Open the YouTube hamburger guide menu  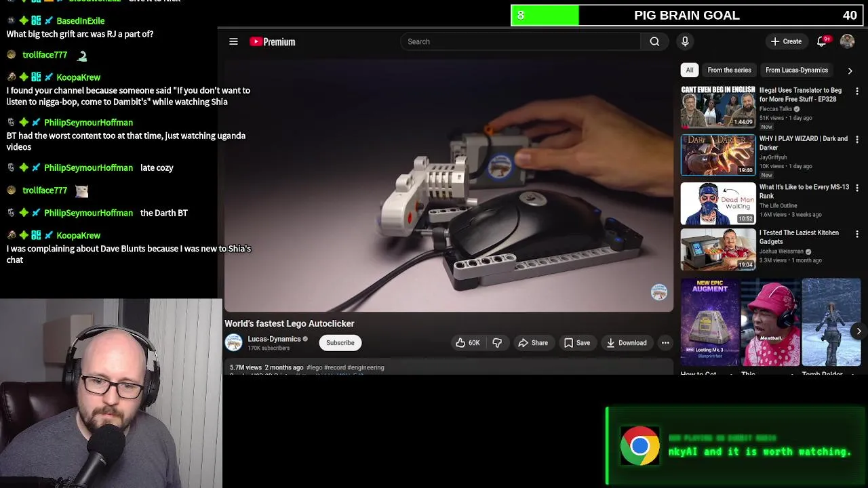[x=233, y=41]
